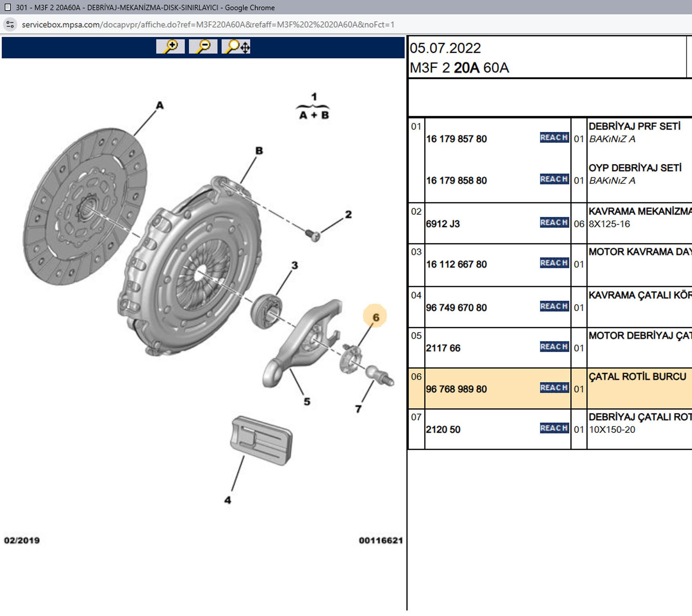Click REACH badge for part 2117 66
This screenshot has width=692, height=616.
554,347
